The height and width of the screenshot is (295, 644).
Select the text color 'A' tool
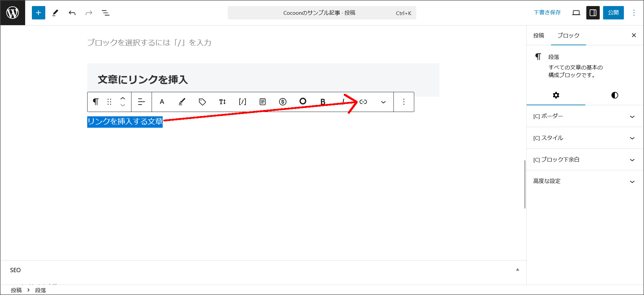[162, 102]
